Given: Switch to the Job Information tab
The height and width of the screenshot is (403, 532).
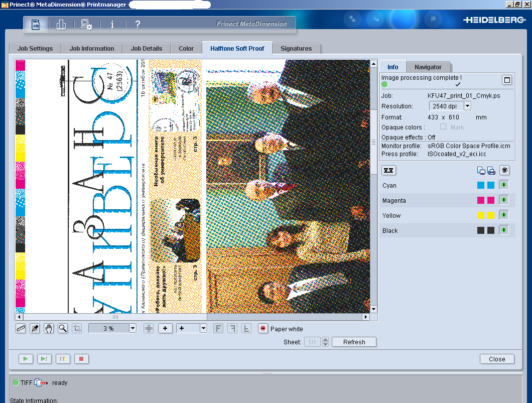Looking at the screenshot, I should pyautogui.click(x=92, y=49).
